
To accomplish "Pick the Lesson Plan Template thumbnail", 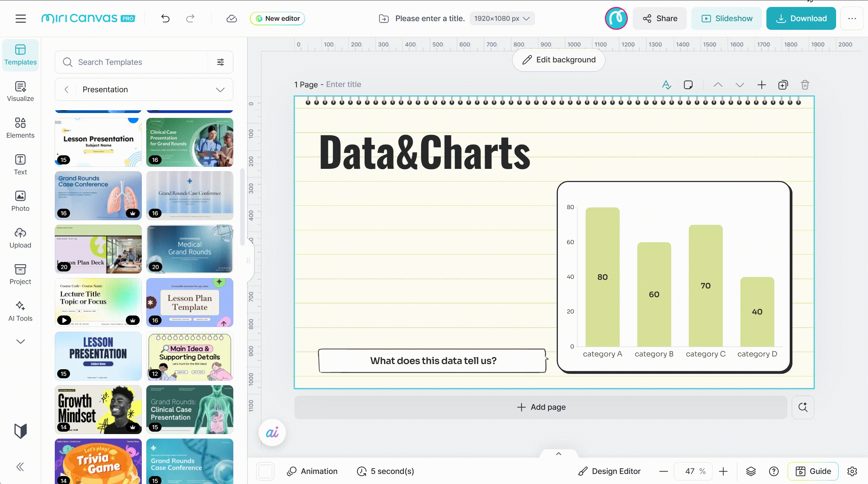I will pos(190,302).
